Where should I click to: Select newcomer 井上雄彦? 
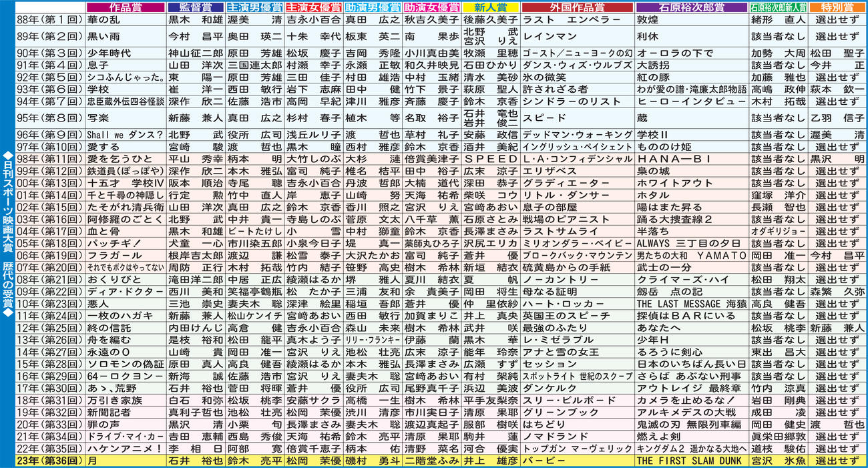point(491,460)
